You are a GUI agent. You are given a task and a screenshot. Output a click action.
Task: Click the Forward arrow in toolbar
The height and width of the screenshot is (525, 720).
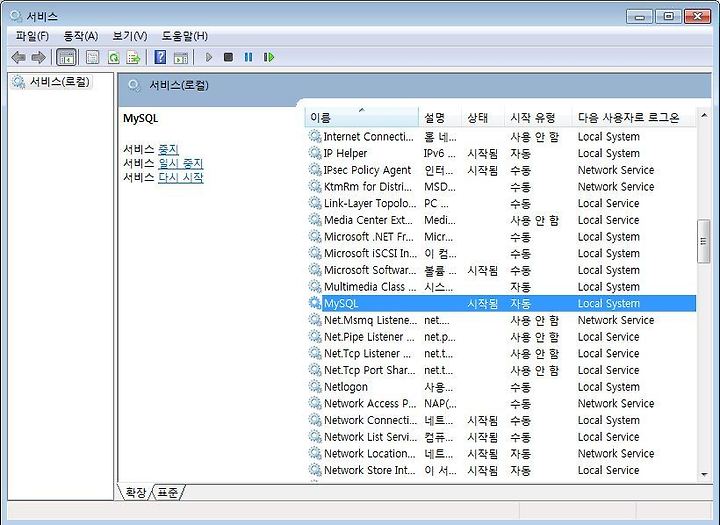coord(39,57)
